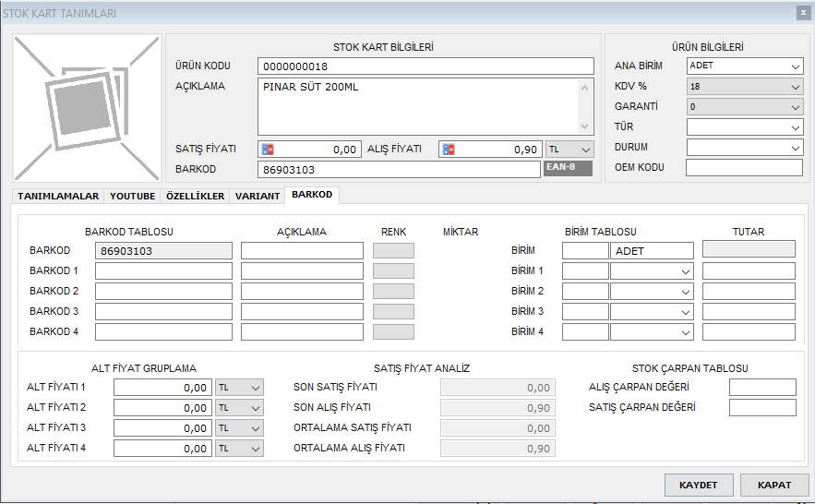Click the EAN-8 barcode type badge
Image resolution: width=815 pixels, height=504 pixels.
(567, 169)
